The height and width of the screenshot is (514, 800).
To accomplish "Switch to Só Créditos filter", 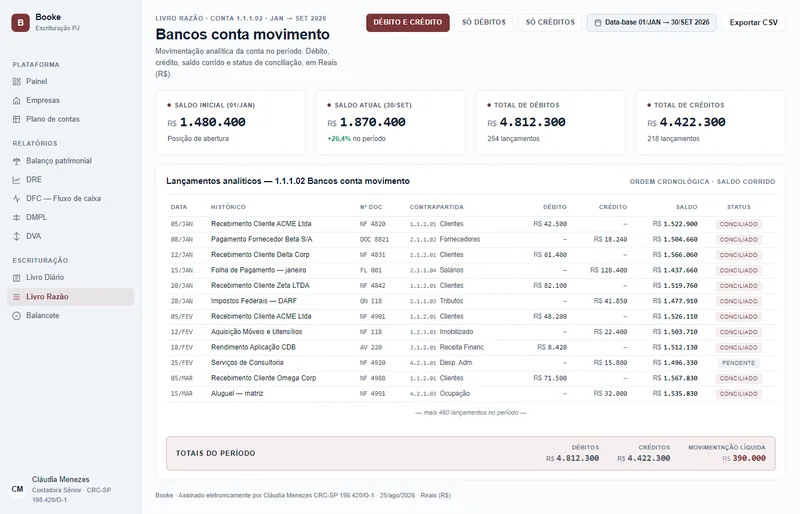I will 550,22.
